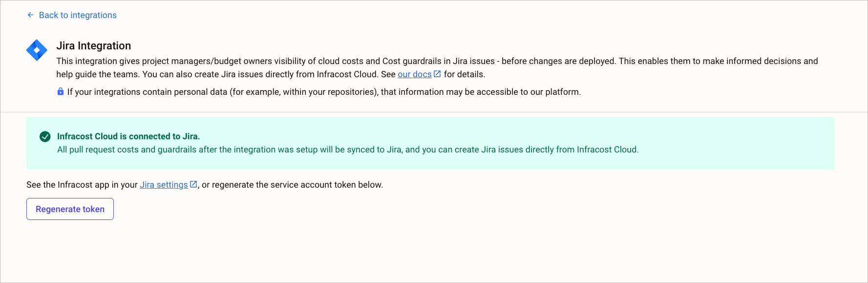The image size is (868, 283).
Task: Click empty area of the green banner
Action: point(733,137)
